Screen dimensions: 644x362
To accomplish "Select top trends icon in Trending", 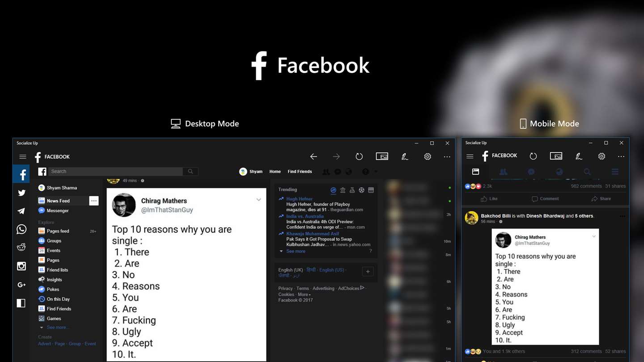I will coord(333,190).
